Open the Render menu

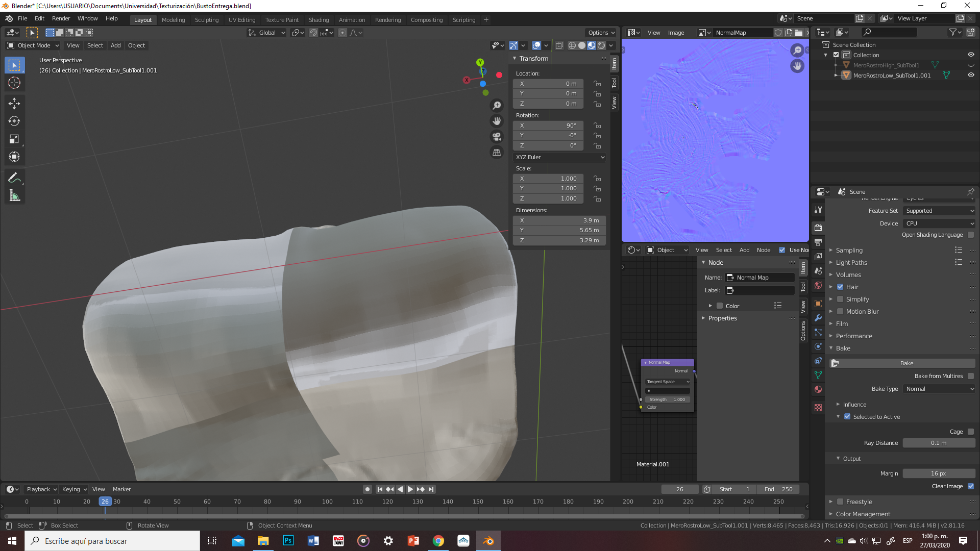(61, 18)
